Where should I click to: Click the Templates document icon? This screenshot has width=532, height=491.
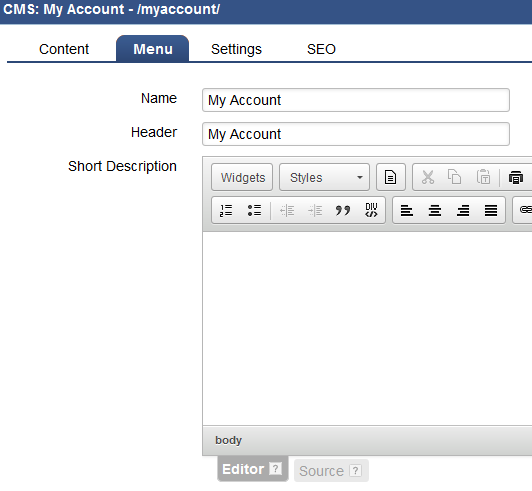point(391,177)
